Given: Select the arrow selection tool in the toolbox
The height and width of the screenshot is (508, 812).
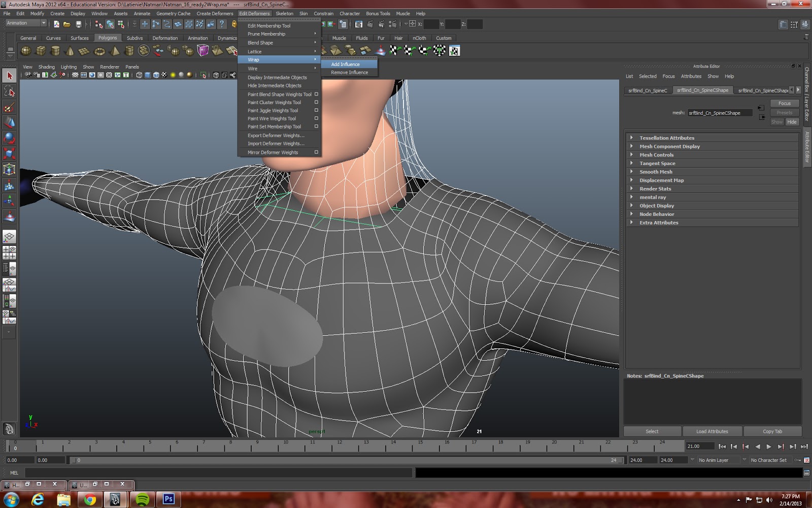Looking at the screenshot, I should tap(9, 75).
